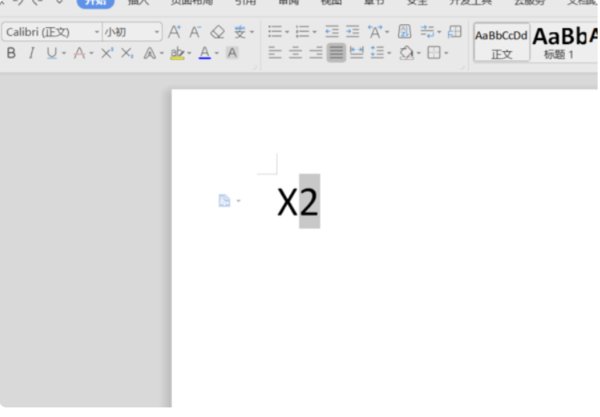Apply superscript to selected text
The height and width of the screenshot is (417, 600).
click(x=107, y=53)
